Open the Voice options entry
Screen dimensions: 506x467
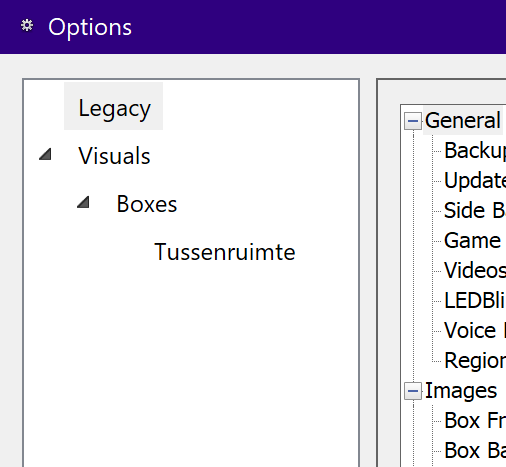tap(475, 331)
